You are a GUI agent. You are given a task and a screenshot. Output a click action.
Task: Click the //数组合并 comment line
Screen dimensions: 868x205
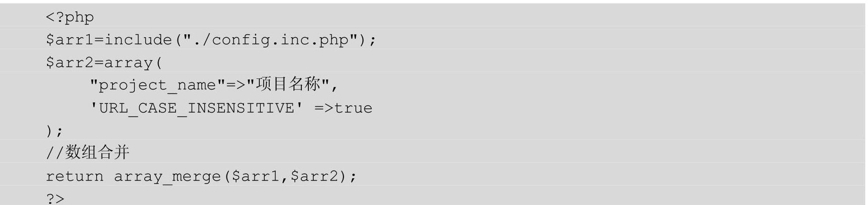click(88, 152)
